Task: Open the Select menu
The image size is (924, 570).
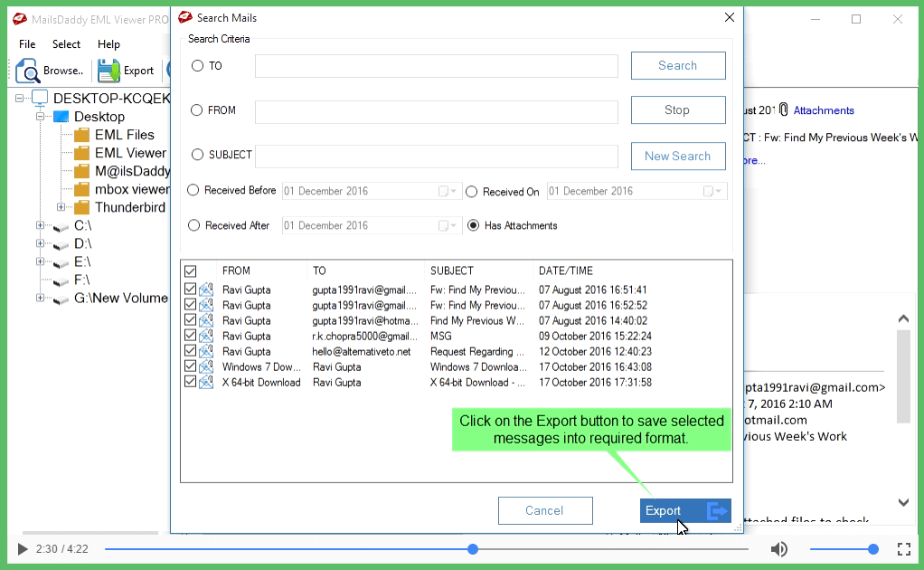Action: [66, 44]
